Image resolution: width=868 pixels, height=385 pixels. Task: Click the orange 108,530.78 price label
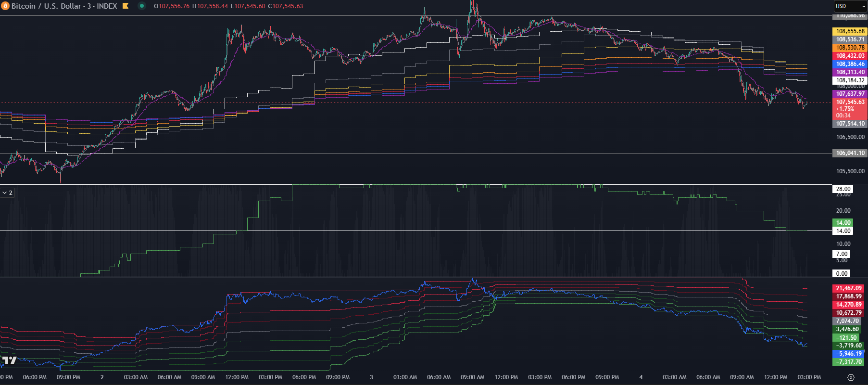coord(850,48)
